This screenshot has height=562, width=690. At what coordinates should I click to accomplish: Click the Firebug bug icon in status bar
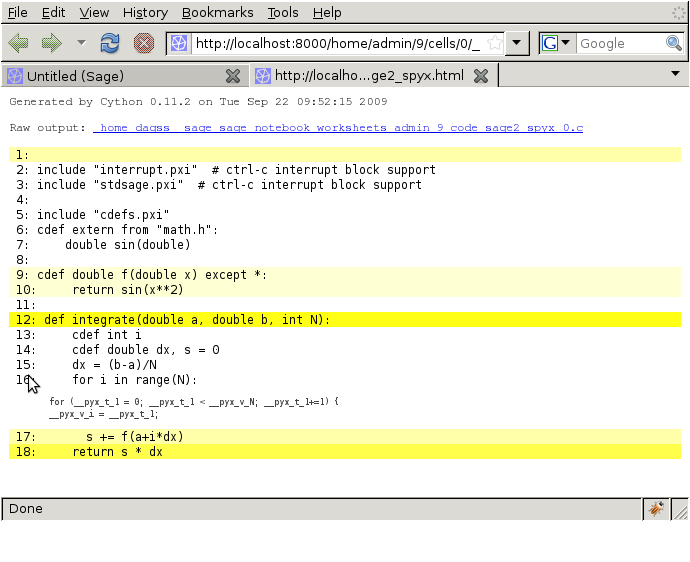pyautogui.click(x=656, y=508)
